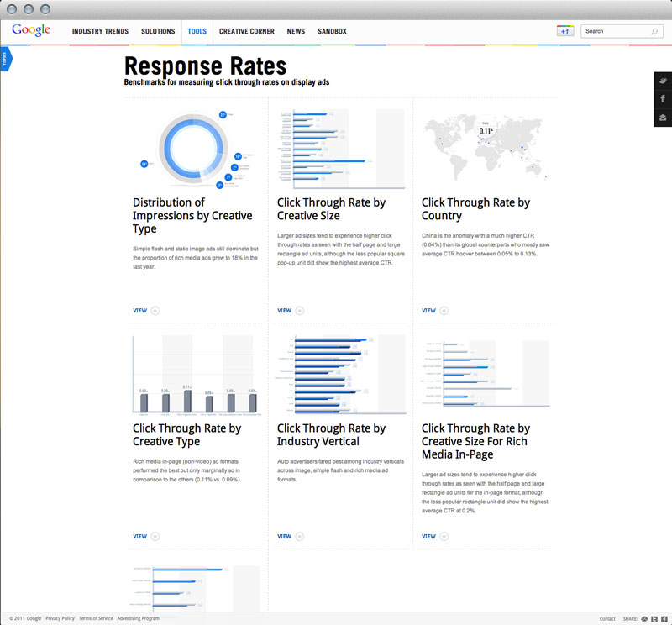The image size is (672, 625).
Task: Click the search magnifier icon
Action: click(654, 31)
